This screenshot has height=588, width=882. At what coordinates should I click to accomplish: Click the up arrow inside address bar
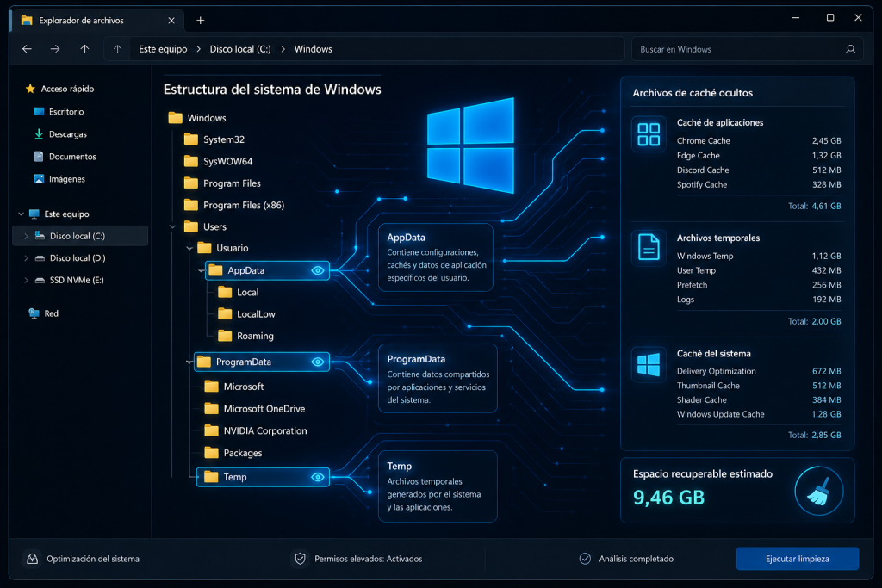(x=117, y=49)
